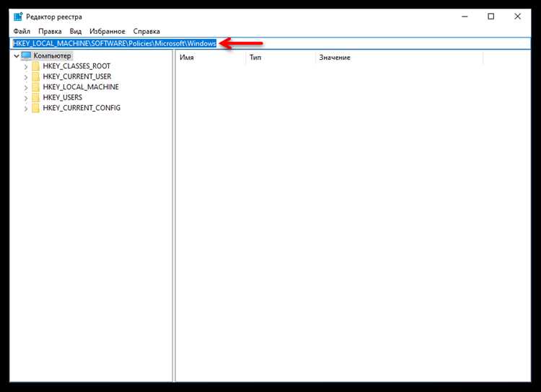The width and height of the screenshot is (541, 392).
Task: Expand the HKEY_USERS key
Action: 26,98
